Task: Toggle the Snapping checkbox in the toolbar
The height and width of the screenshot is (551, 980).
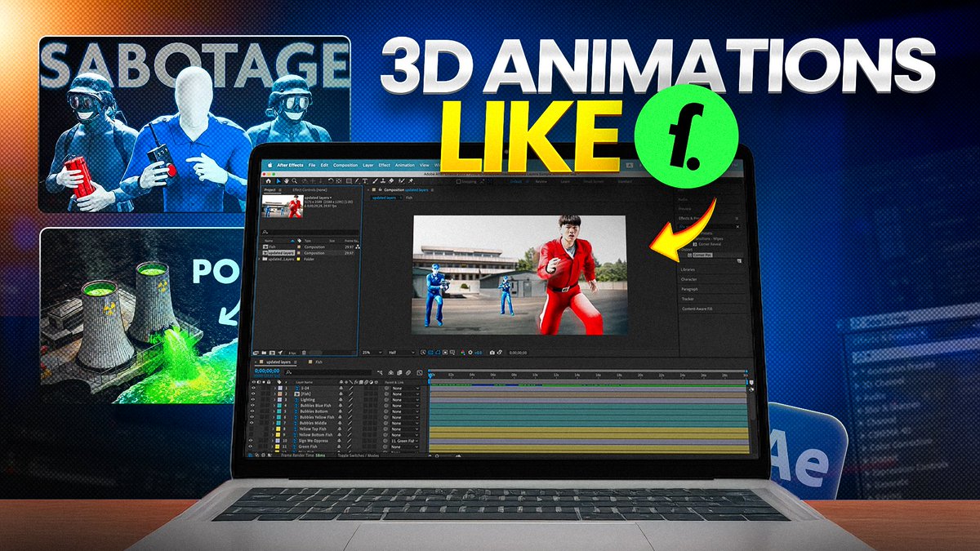Action: point(458,183)
